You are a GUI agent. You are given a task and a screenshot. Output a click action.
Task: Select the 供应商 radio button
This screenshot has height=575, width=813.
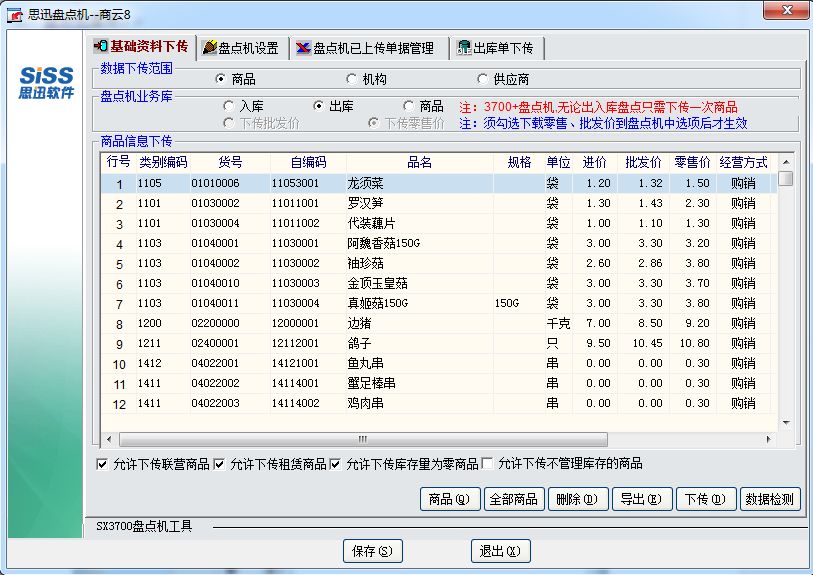pyautogui.click(x=484, y=79)
